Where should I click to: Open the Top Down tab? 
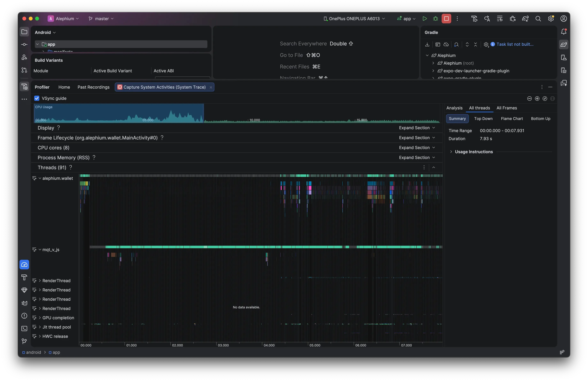coord(483,119)
